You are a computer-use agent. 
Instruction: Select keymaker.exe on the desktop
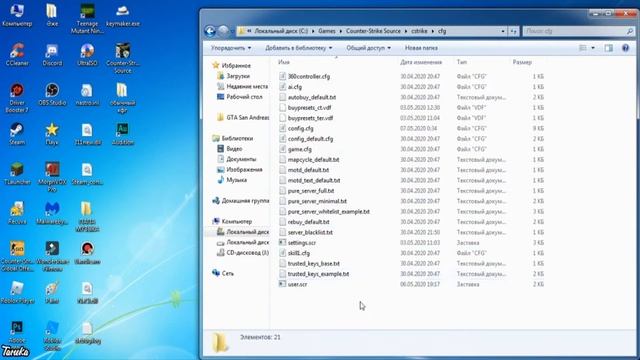tap(122, 15)
